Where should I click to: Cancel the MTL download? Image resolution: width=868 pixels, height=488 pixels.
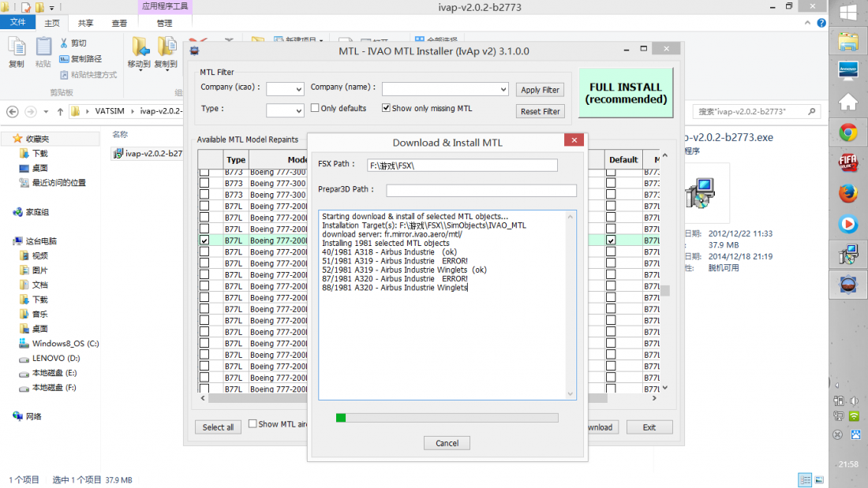(447, 443)
